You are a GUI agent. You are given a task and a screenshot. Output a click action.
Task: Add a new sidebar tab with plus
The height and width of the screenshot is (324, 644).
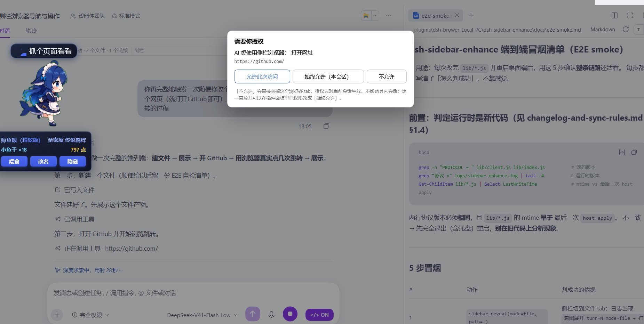click(x=471, y=15)
